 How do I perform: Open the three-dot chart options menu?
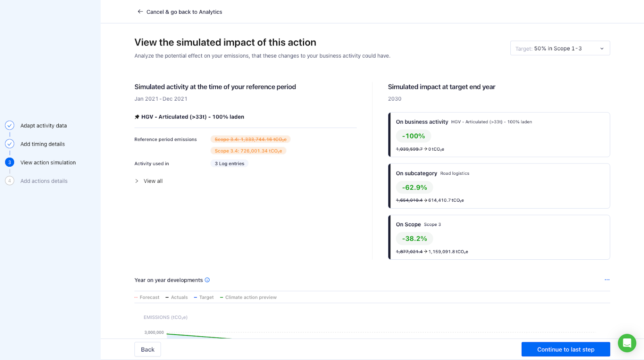tap(607, 279)
